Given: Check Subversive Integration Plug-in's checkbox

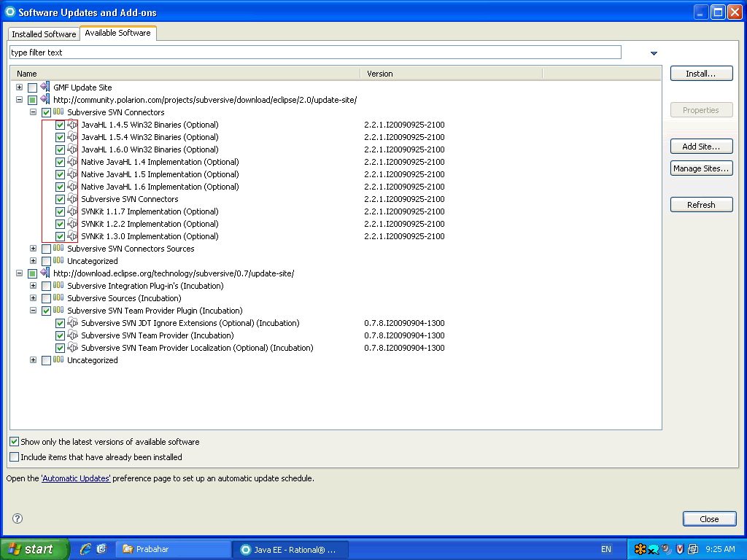Looking at the screenshot, I should click(46, 286).
